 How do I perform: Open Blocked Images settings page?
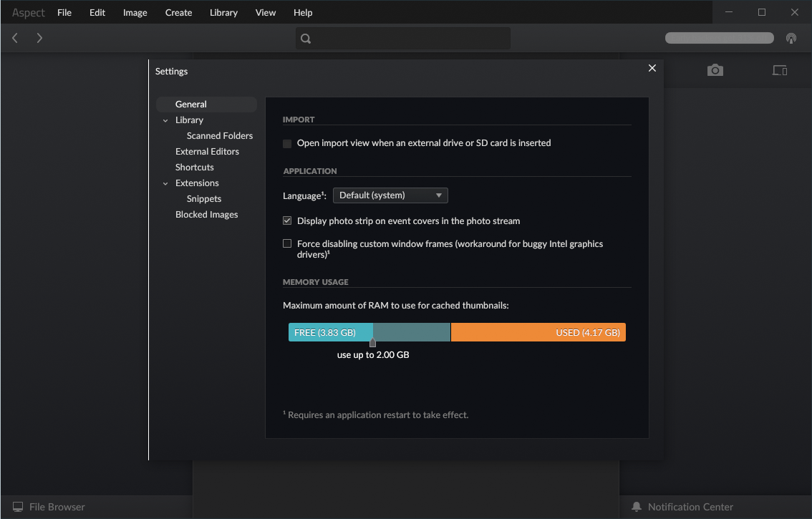point(206,215)
